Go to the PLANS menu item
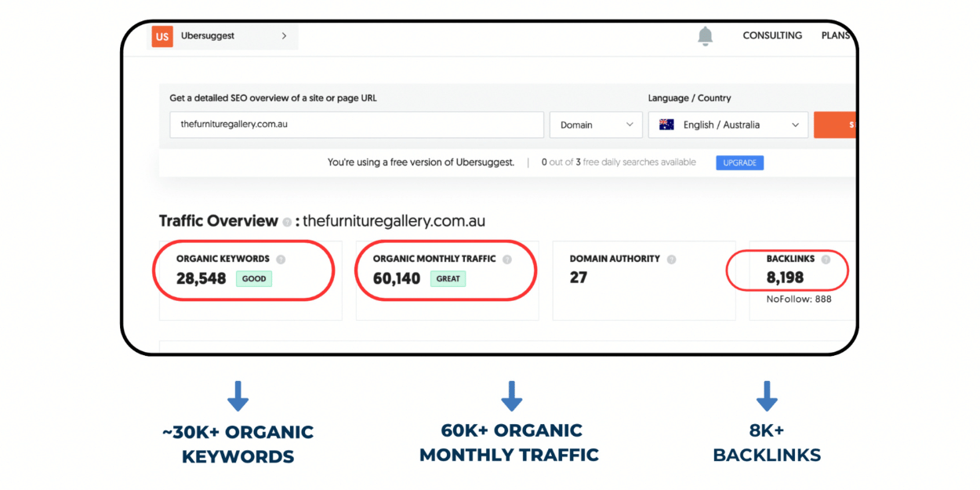Viewport: 980px width, 490px height. click(836, 35)
